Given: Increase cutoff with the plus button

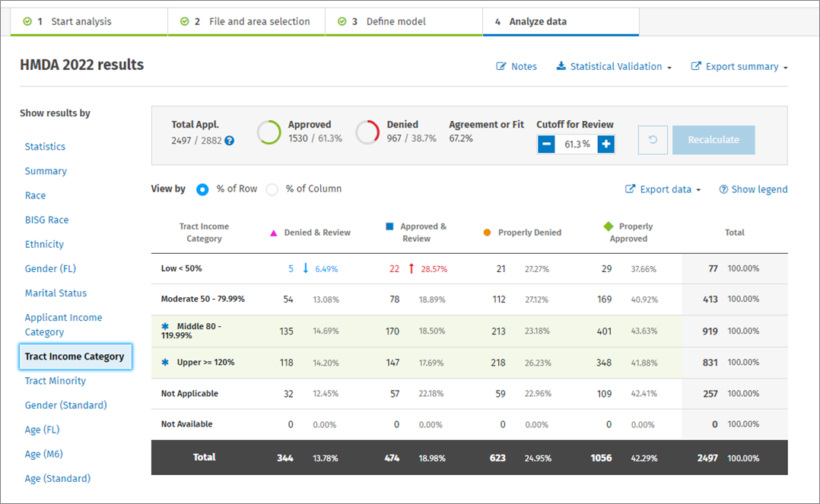Looking at the screenshot, I should coord(605,144).
